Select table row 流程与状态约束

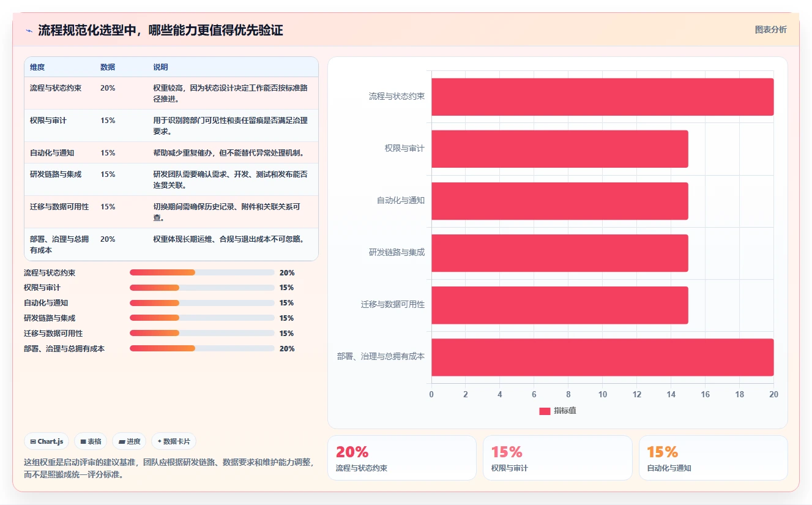pyautogui.click(x=171, y=93)
